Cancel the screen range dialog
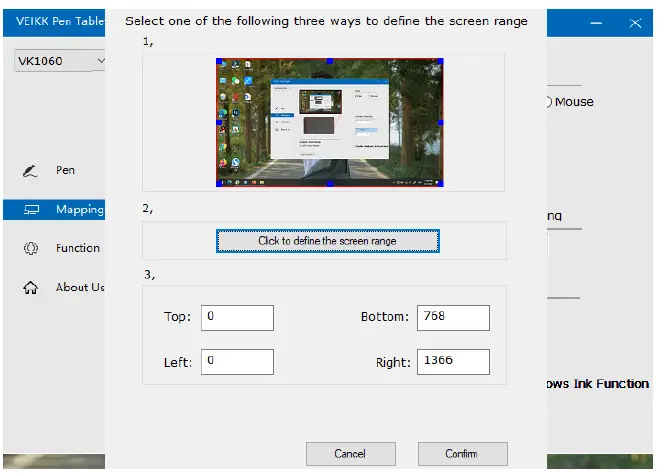 click(x=351, y=454)
